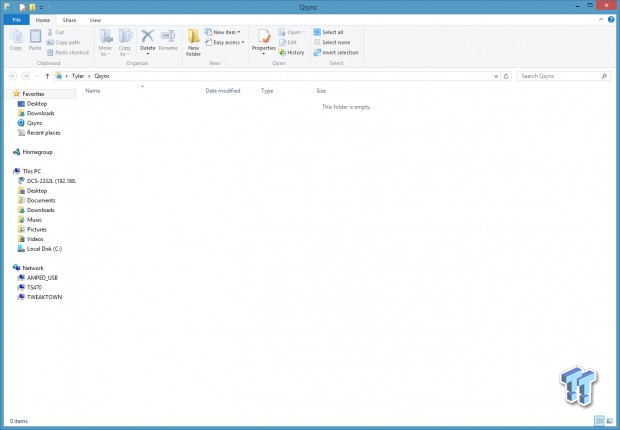620x430 pixels.
Task: Sort by Date modified column header
Action: click(x=223, y=91)
